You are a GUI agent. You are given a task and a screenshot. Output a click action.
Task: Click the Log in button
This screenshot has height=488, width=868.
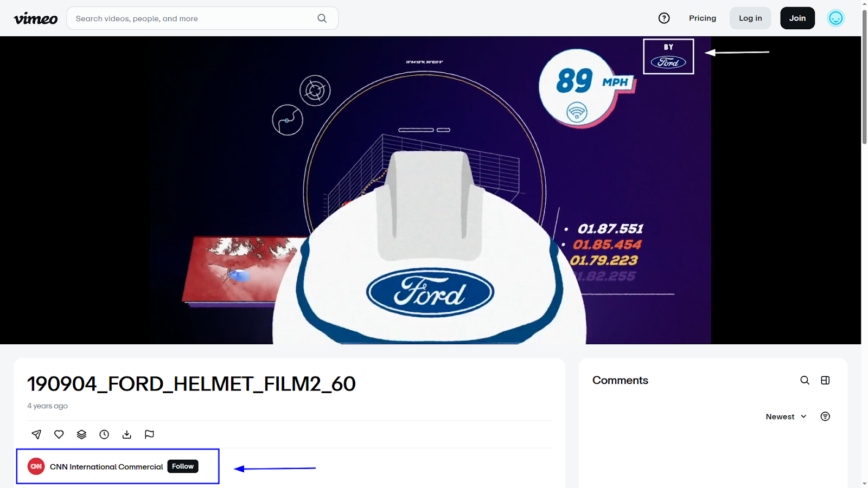(750, 18)
